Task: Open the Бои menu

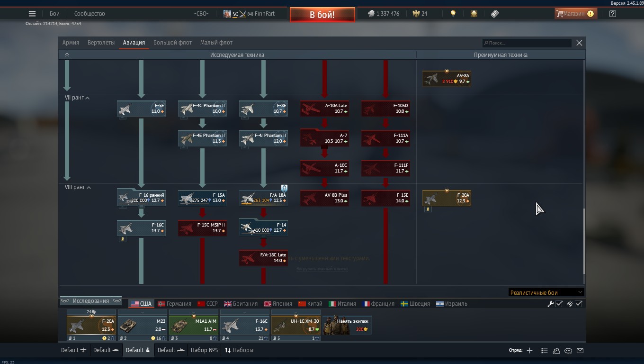Action: point(54,14)
